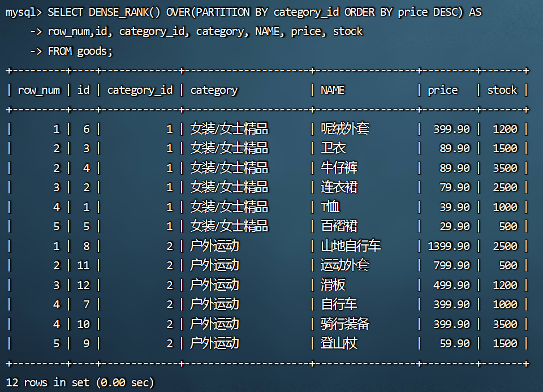Click the 'FROM goods;' query line
This screenshot has height=392, width=543.
tap(80, 51)
